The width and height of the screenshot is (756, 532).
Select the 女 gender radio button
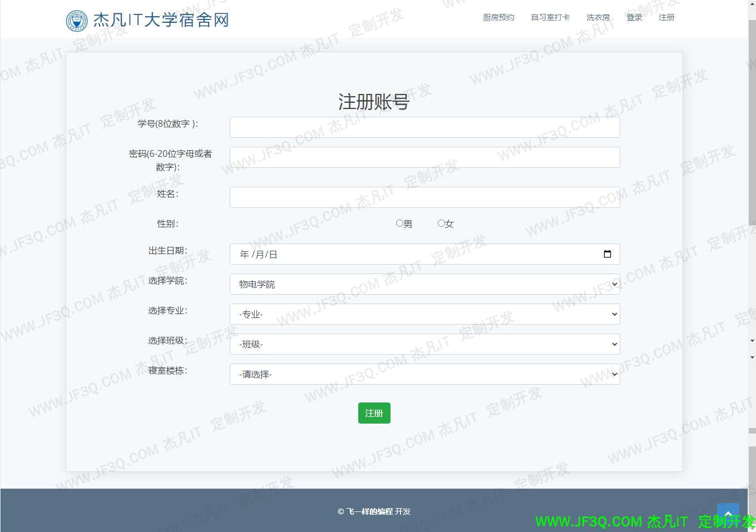tap(441, 223)
